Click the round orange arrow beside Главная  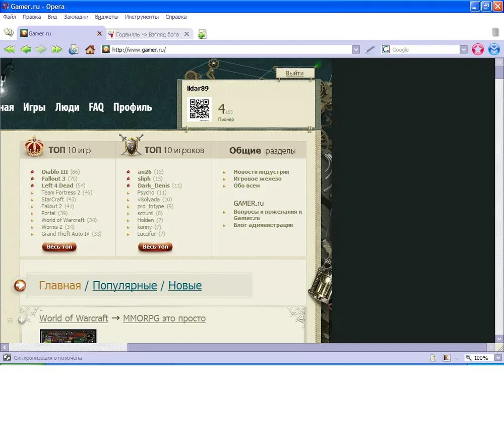(20, 285)
